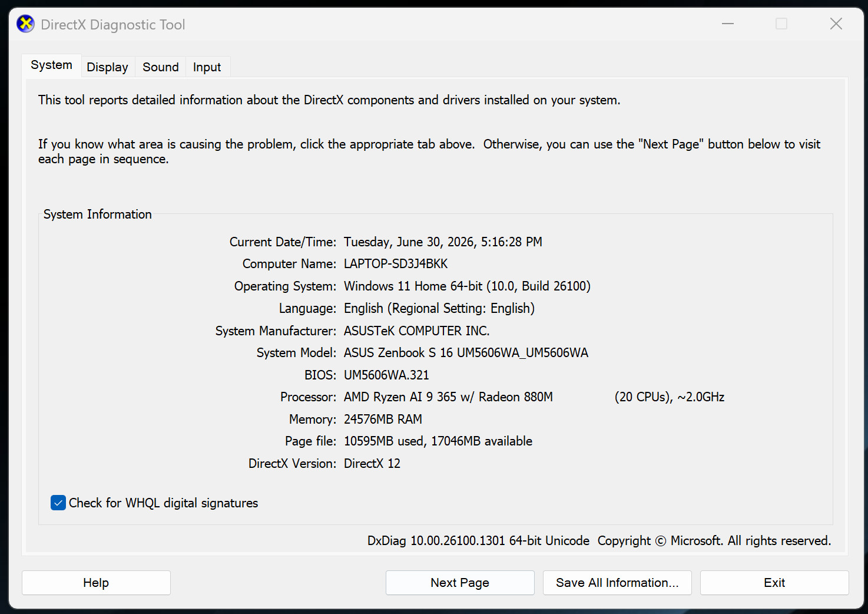The image size is (868, 614).
Task: Click the page file usage value
Action: (x=438, y=441)
